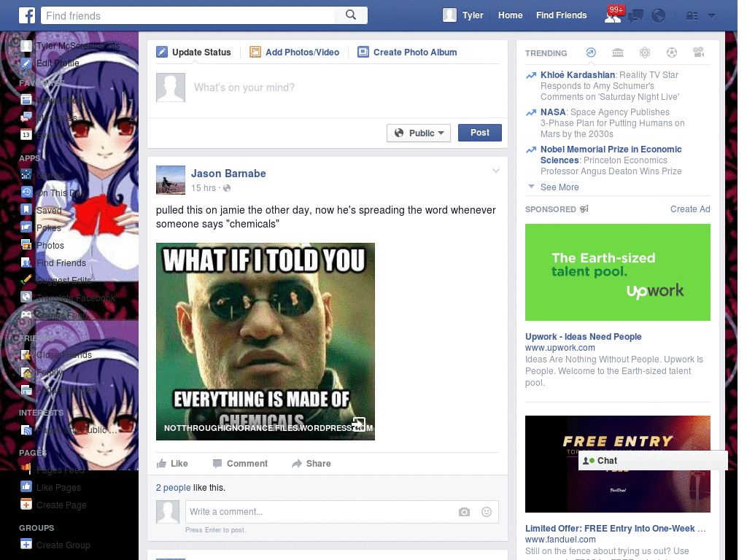Click the 2 people likes link
This screenshot has width=747, height=560.
pyautogui.click(x=174, y=488)
